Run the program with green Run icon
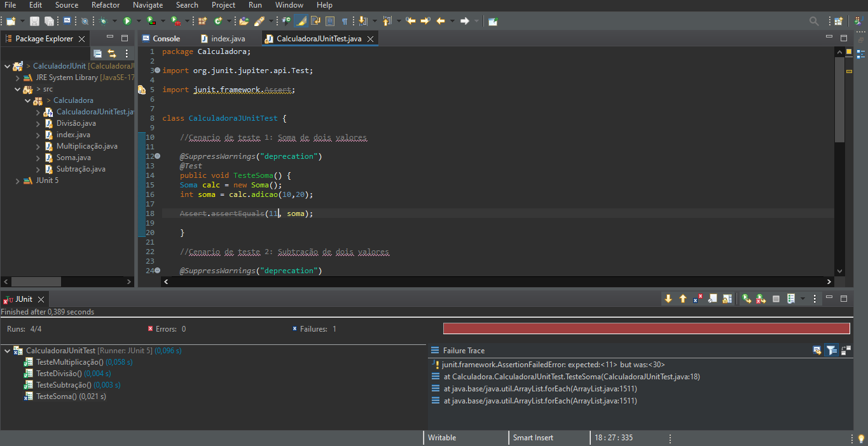 click(127, 21)
